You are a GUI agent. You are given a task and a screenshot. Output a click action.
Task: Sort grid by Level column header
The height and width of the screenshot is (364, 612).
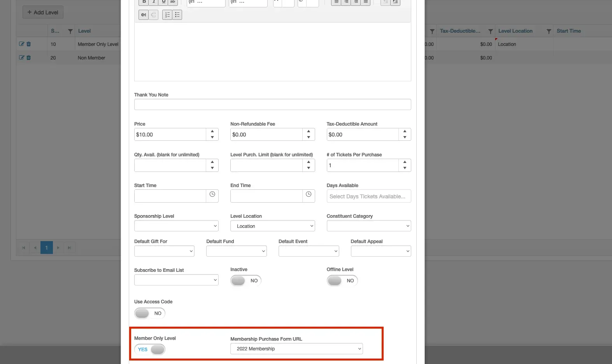[x=84, y=31]
